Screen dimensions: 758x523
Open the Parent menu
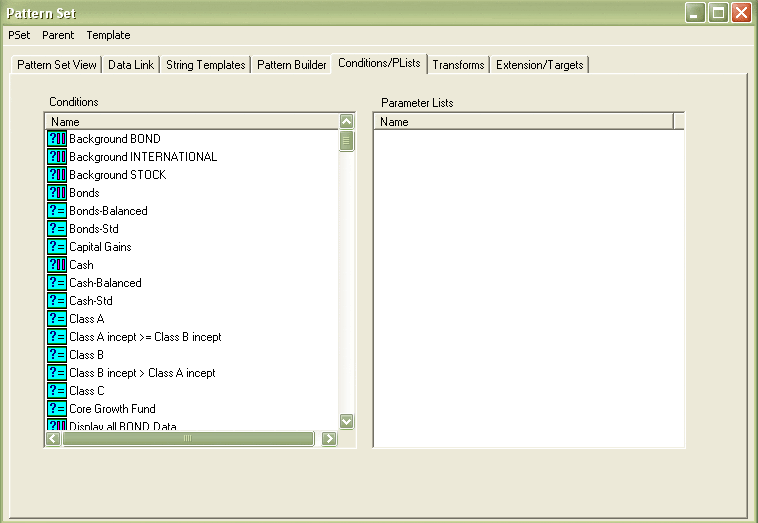58,35
